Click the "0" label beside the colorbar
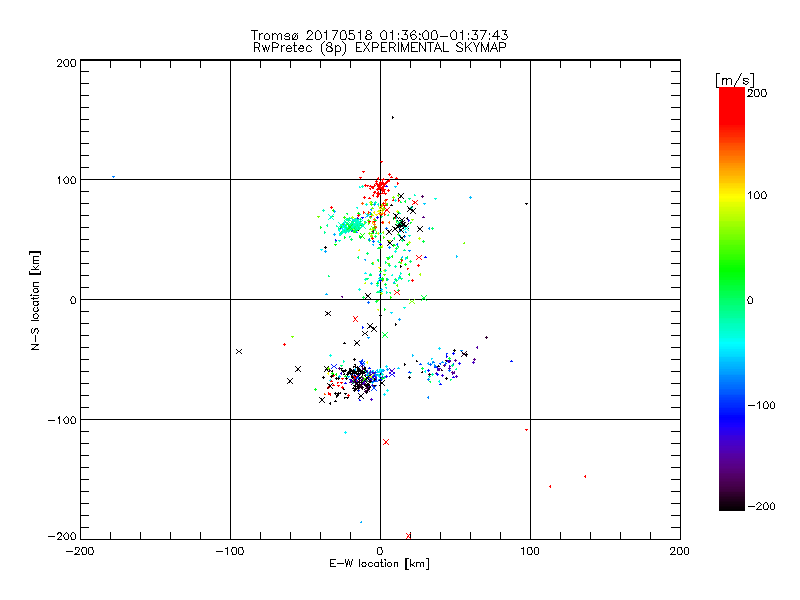Viewport: 800px width, 600px height. point(750,300)
